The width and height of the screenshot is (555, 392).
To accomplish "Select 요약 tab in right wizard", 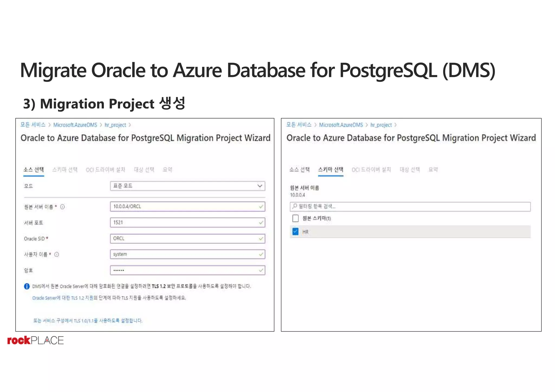I will pyautogui.click(x=433, y=170).
